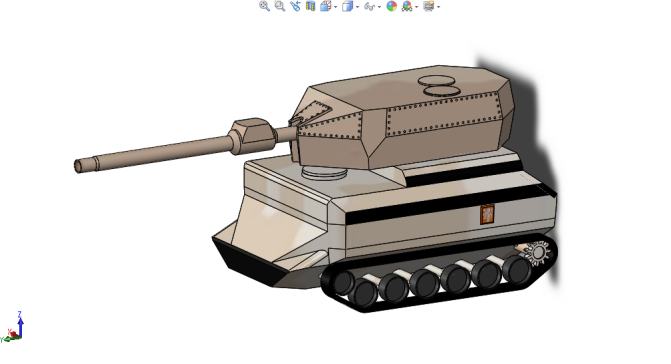Select the orange decal on the hull side
This screenshot has height=364, width=671.
click(x=487, y=214)
